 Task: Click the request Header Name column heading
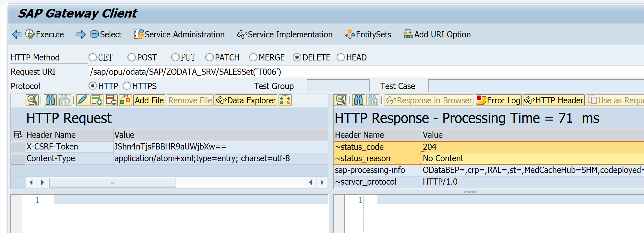click(69, 135)
